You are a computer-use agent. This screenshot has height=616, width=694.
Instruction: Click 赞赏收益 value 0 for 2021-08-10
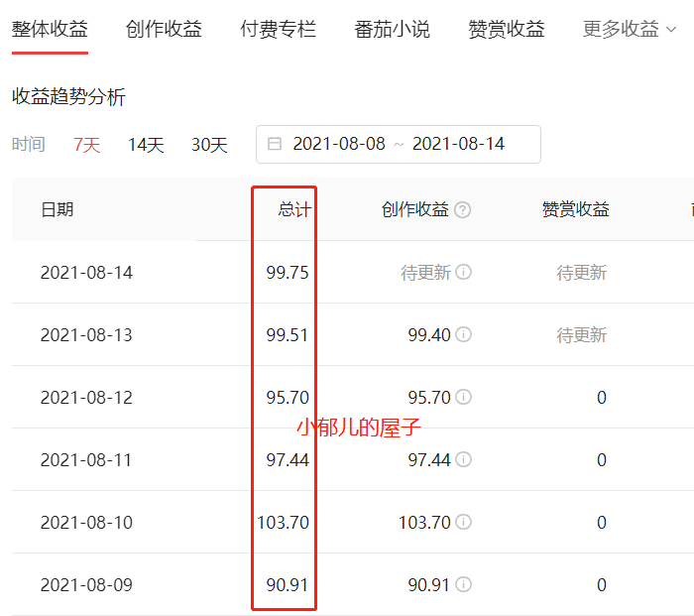[x=602, y=522]
